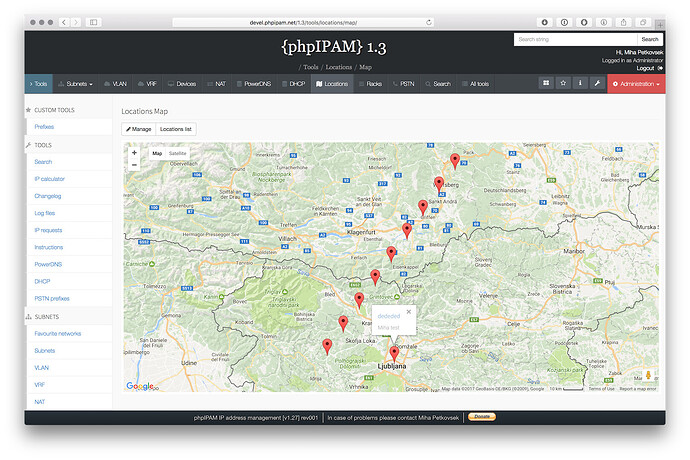Go back in Safari
Screen dimensions: 690x460
coord(64,22)
